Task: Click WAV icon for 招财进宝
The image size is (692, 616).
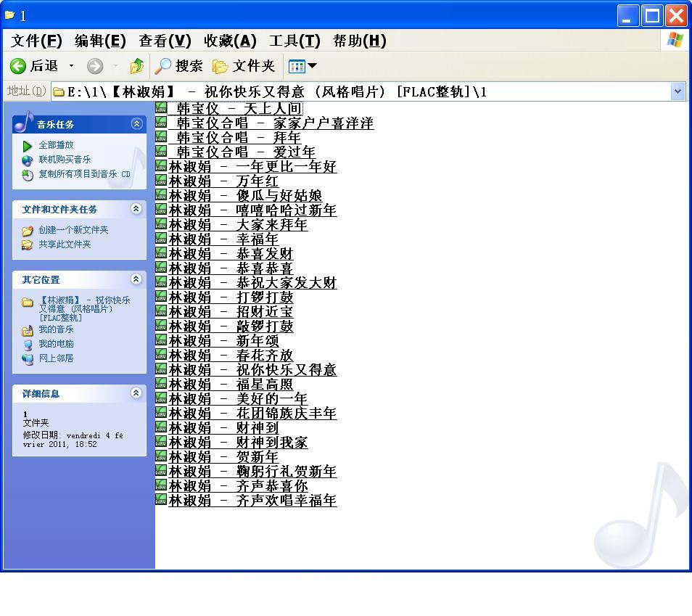Action: point(161,312)
